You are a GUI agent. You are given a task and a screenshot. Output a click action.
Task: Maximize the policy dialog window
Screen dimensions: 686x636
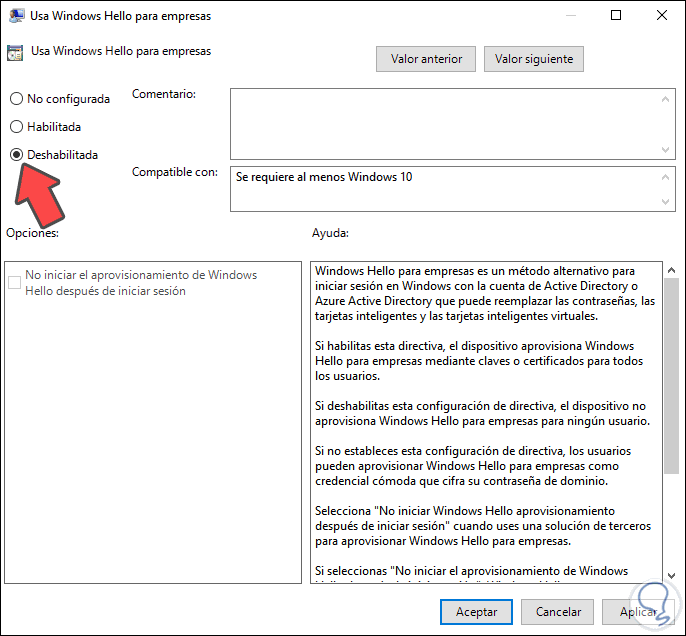(616, 15)
